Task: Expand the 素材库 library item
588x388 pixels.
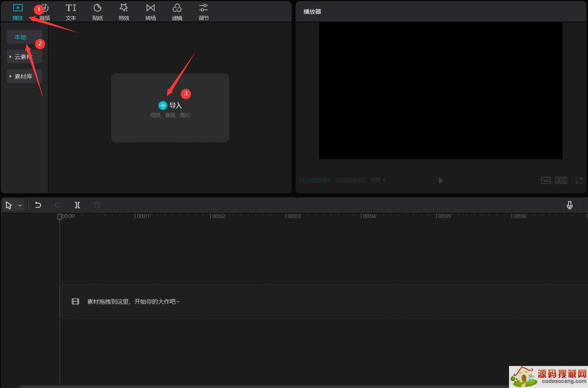Action: coord(11,76)
